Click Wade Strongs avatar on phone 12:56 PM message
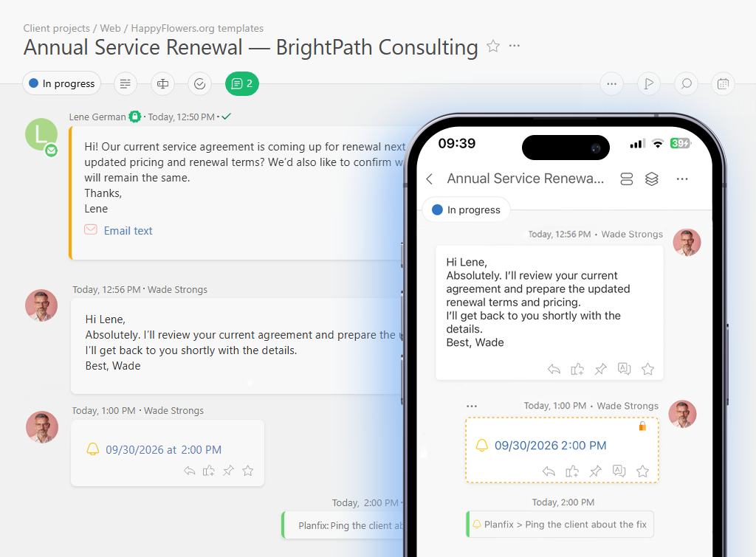The width and height of the screenshot is (756, 557). pyautogui.click(x=687, y=243)
